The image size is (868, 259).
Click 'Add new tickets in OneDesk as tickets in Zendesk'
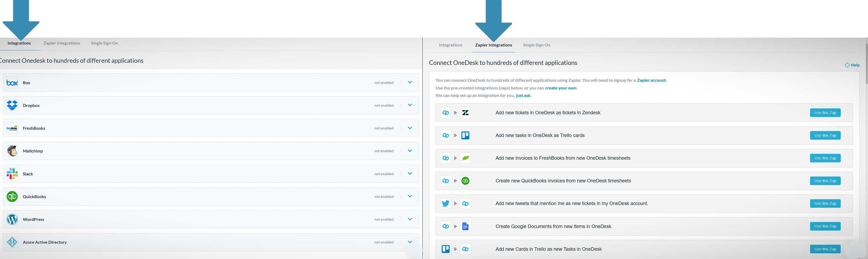548,113
